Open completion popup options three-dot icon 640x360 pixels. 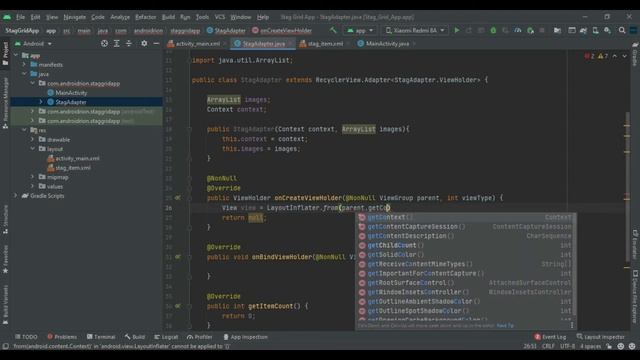(571, 325)
